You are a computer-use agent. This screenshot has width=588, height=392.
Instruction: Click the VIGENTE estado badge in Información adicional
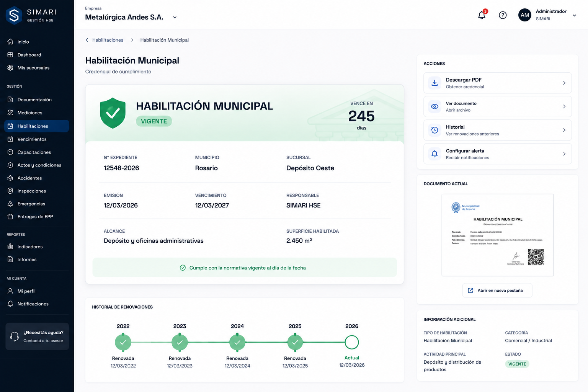(x=517, y=364)
